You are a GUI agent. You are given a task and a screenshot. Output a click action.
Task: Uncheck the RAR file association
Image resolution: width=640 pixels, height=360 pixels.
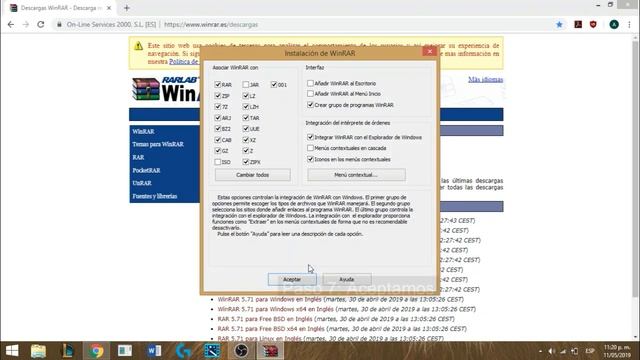[x=218, y=84]
